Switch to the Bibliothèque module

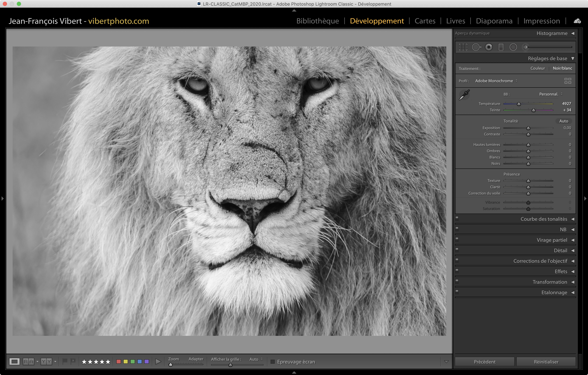(317, 21)
